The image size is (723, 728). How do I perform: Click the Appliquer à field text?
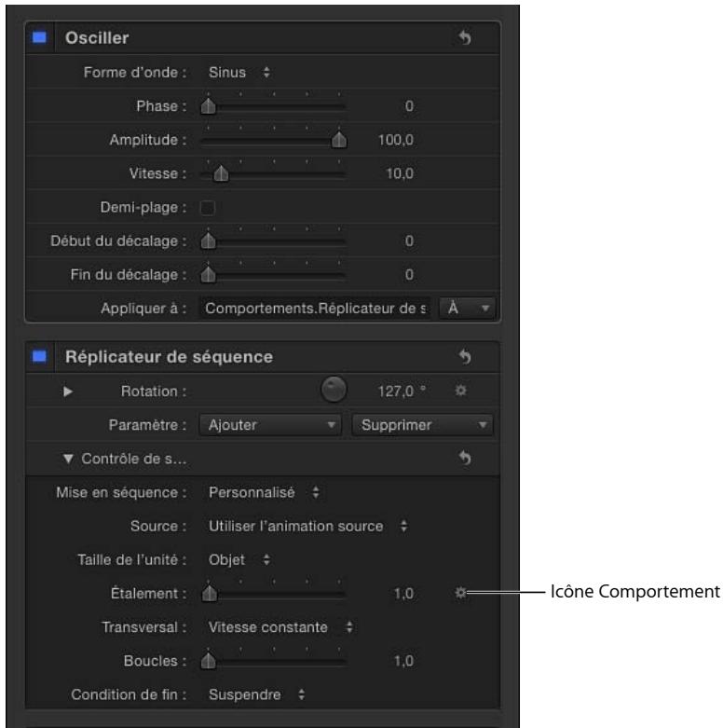tap(315, 308)
